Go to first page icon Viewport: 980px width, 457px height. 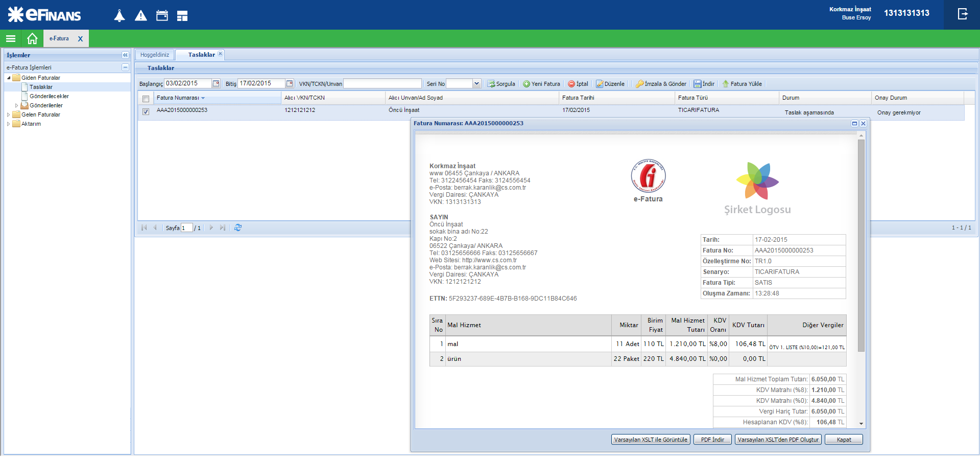tap(144, 227)
